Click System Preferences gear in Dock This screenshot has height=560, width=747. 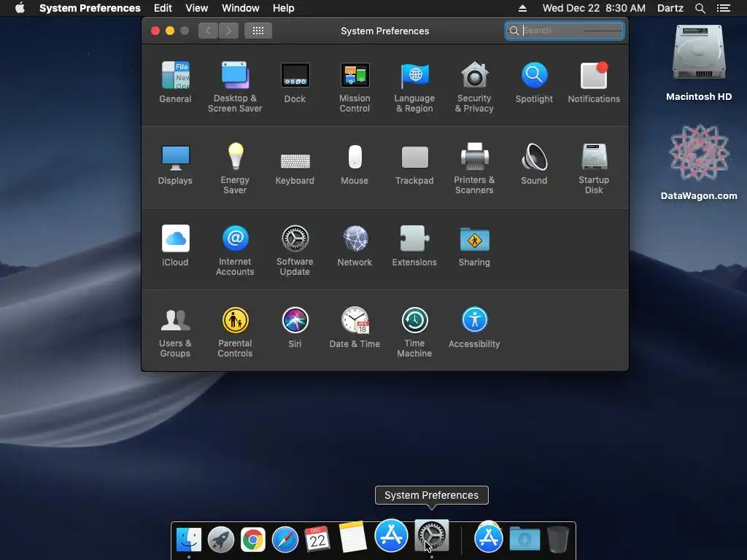(432, 536)
